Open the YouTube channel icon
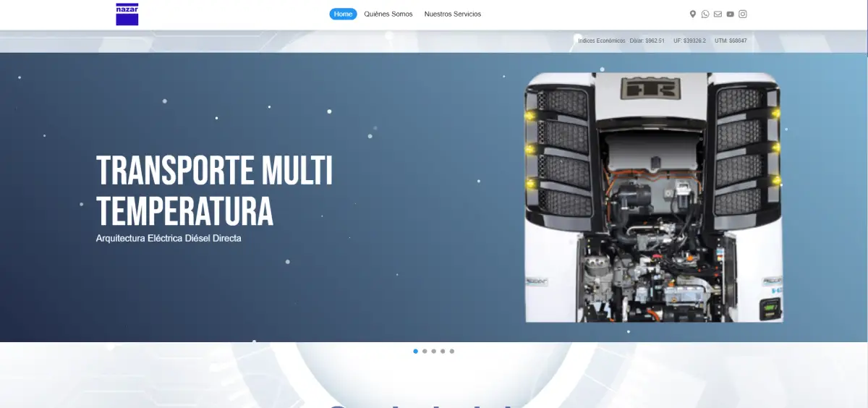 click(730, 14)
